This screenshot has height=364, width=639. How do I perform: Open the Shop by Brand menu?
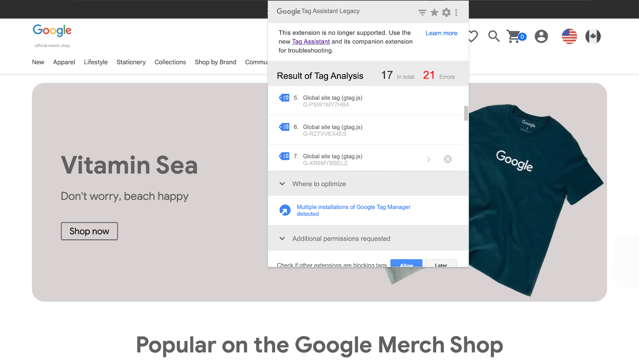coord(215,62)
